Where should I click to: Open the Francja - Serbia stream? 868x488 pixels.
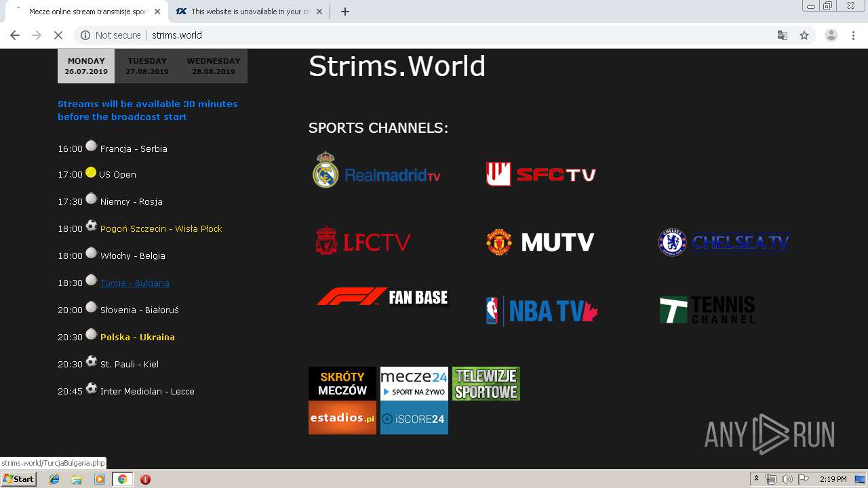tap(134, 148)
